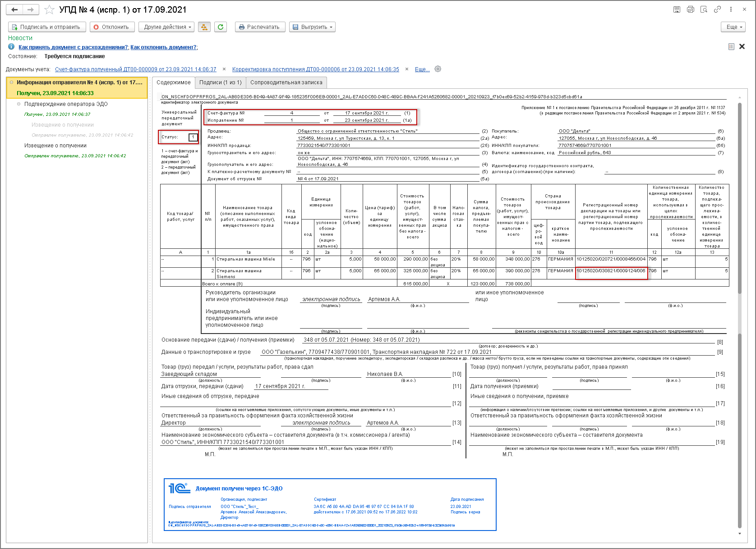756x549 pixels.
Task: Open the three-dot menu in the title bar
Action: [x=731, y=9]
